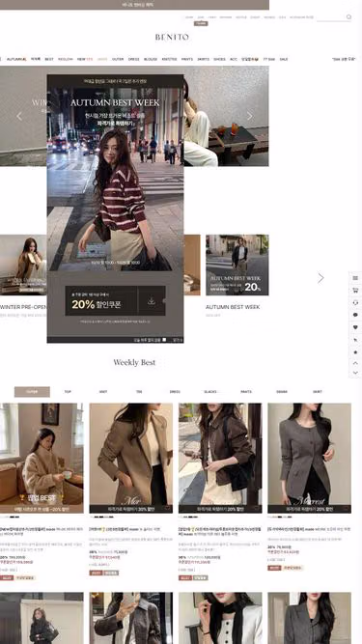
Task: Open the WINTER PRE-OPEN event card
Action: click(23, 265)
